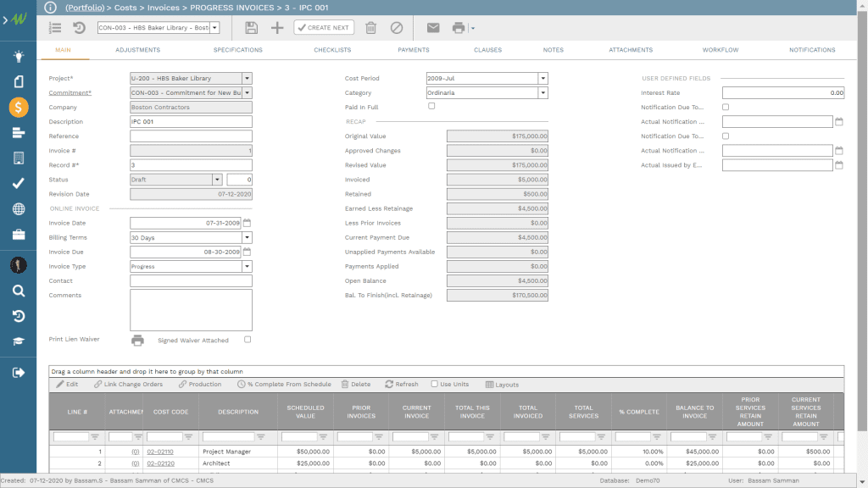The height and width of the screenshot is (488, 868).
Task: Click the vertical scrollbar on right edge
Action: 862,221
